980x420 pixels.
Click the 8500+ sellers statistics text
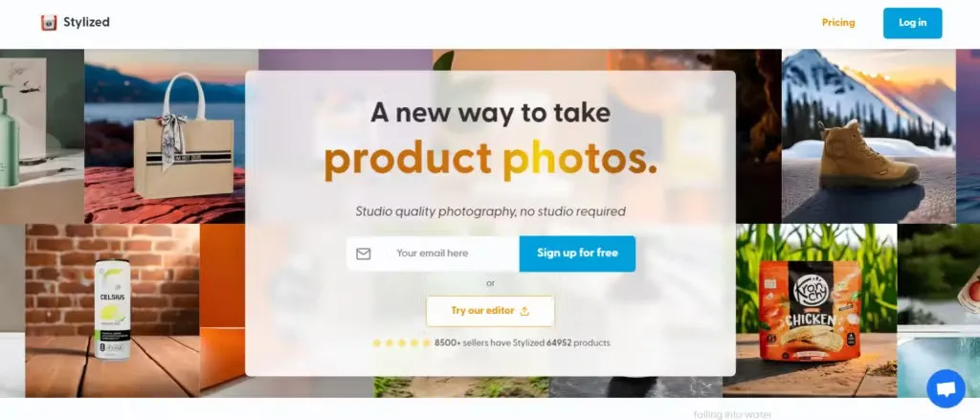tap(522, 343)
